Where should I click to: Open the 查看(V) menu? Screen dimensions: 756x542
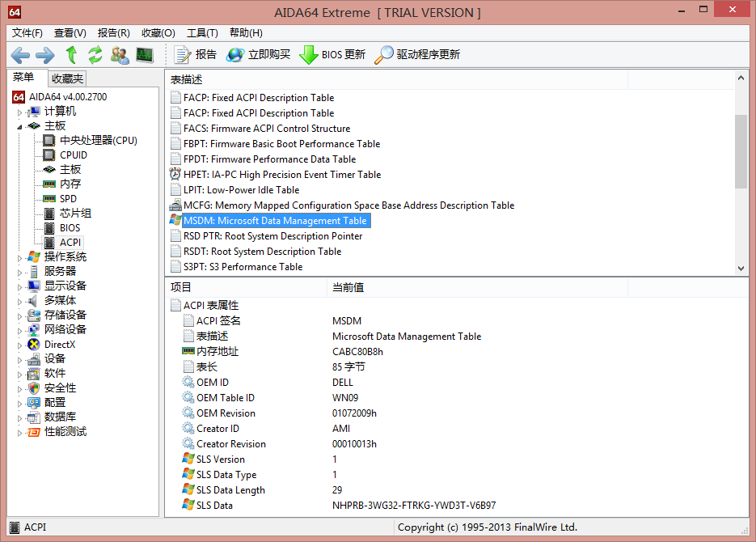point(70,33)
